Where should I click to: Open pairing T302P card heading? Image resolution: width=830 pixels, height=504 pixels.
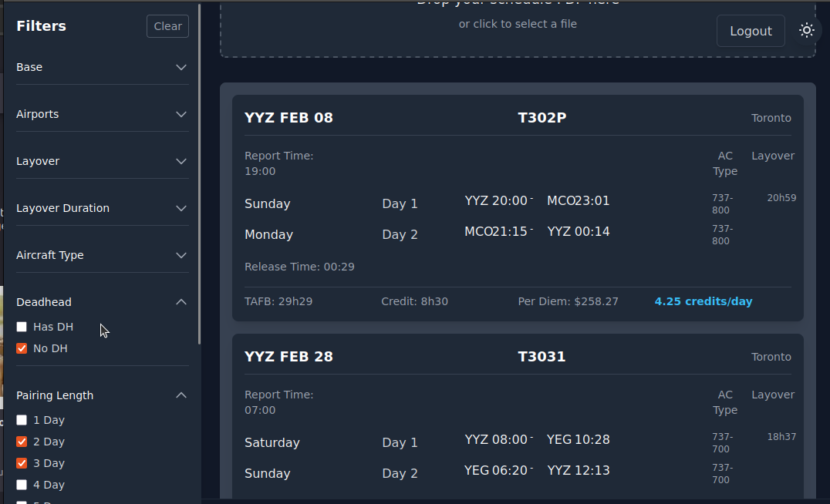542,118
